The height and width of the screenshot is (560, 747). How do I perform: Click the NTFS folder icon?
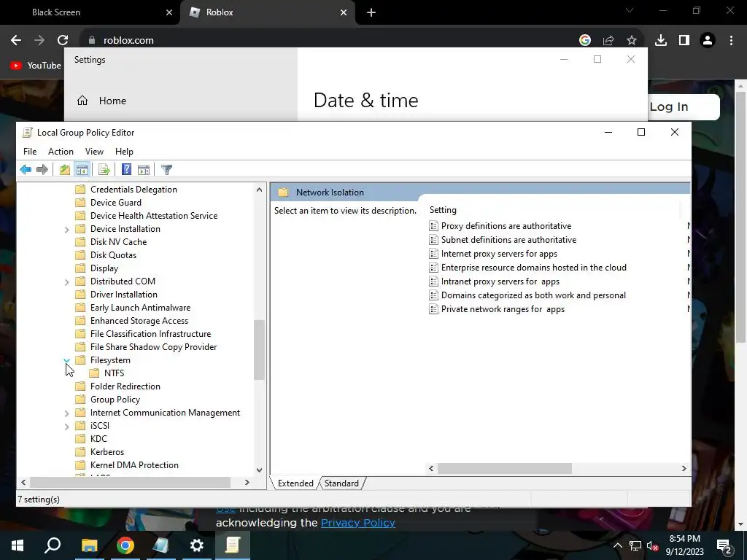(x=94, y=373)
